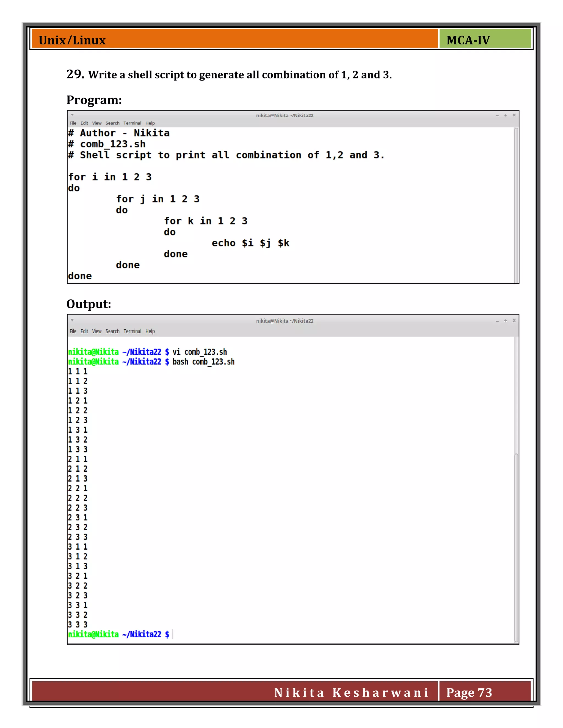Minimize the Output terminal window
Image resolution: width=563 pixels, height=728 pixels.
tap(497, 321)
